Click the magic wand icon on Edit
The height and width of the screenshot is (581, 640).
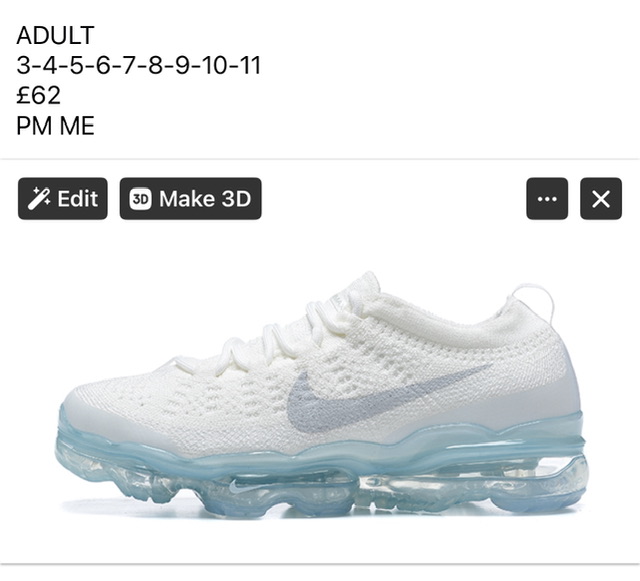point(39,198)
